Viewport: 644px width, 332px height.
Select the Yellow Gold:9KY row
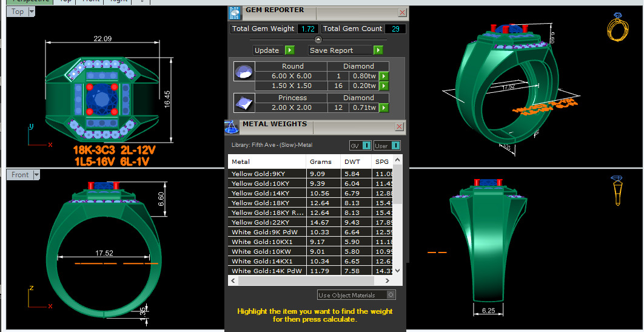310,174
